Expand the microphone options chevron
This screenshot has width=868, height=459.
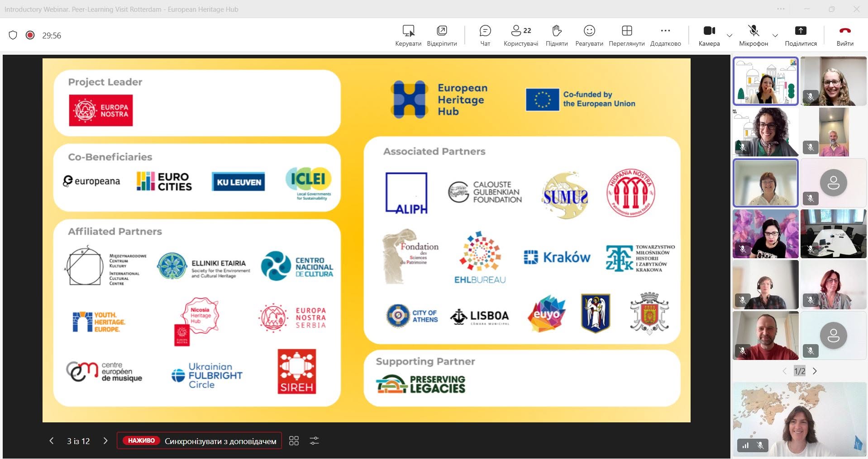click(775, 35)
